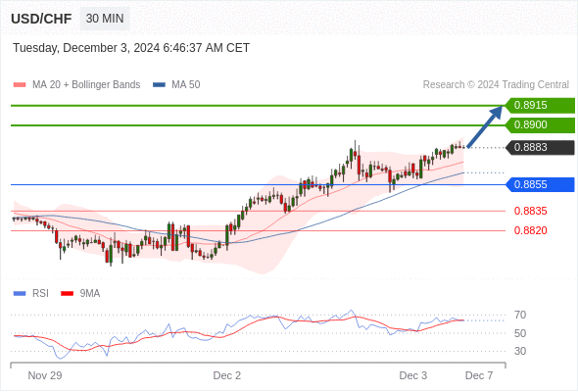Click 'Research © 2024 Trading Central' credit

496,85
